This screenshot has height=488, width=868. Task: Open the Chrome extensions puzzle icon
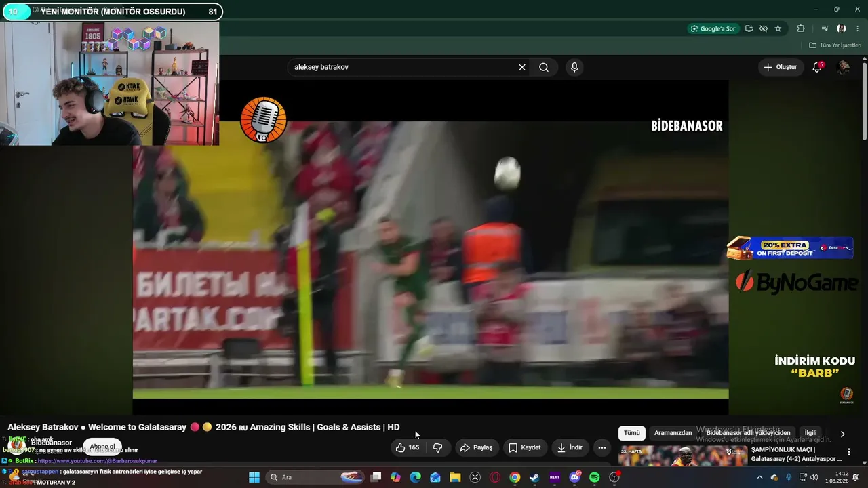click(x=801, y=28)
